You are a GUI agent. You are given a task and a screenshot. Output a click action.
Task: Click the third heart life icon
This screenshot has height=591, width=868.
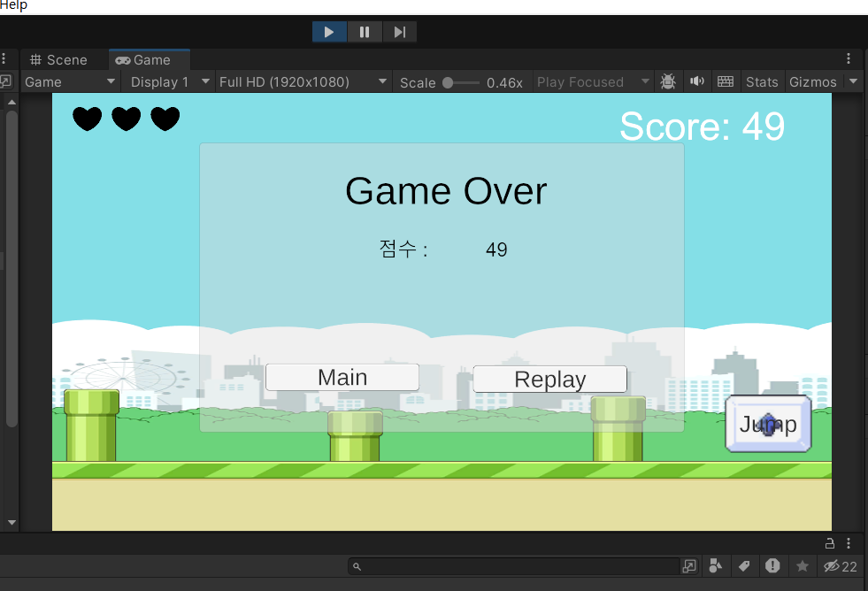pos(165,119)
